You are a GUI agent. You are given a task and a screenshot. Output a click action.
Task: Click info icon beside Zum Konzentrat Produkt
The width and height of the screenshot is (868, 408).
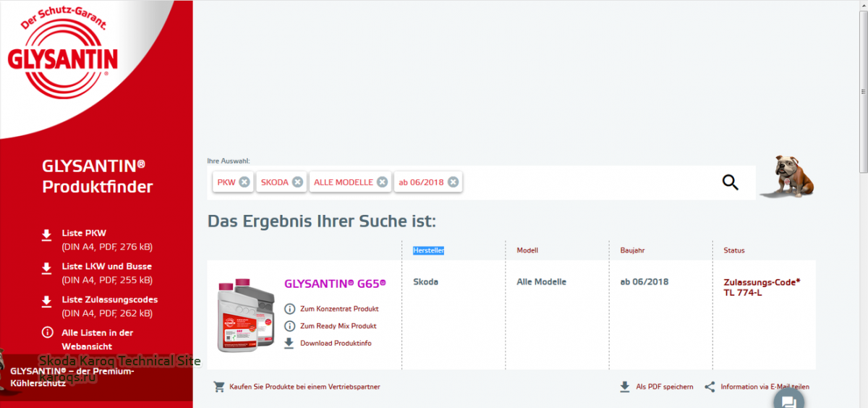289,309
